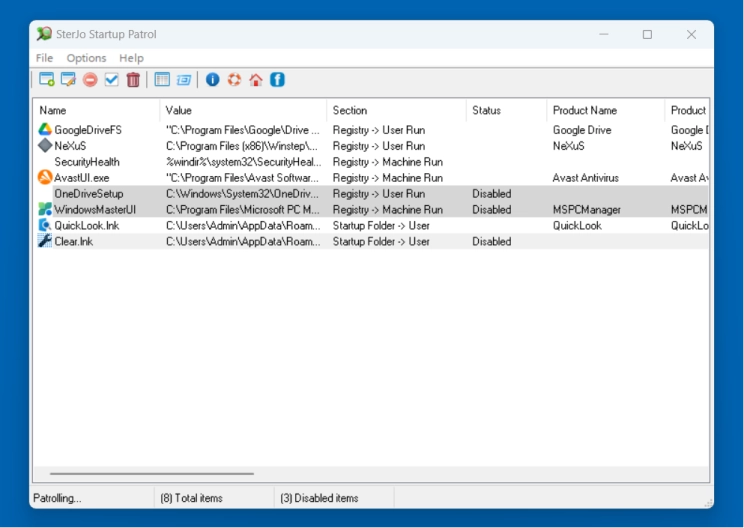The width and height of the screenshot is (744, 528).
Task: Sort by the Name column header
Action: point(97,110)
